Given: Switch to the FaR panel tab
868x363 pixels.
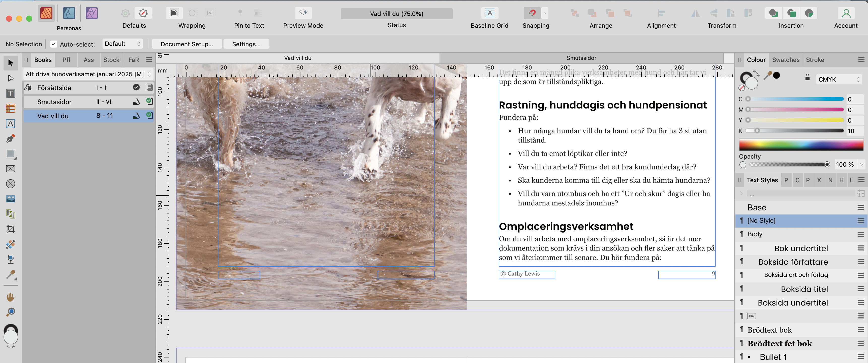Looking at the screenshot, I should coord(133,60).
